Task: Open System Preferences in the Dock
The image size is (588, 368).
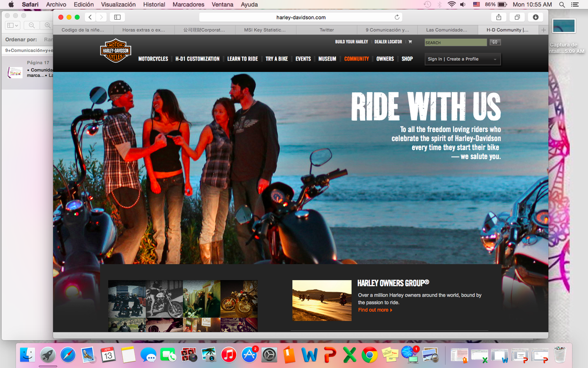Action: (x=269, y=354)
